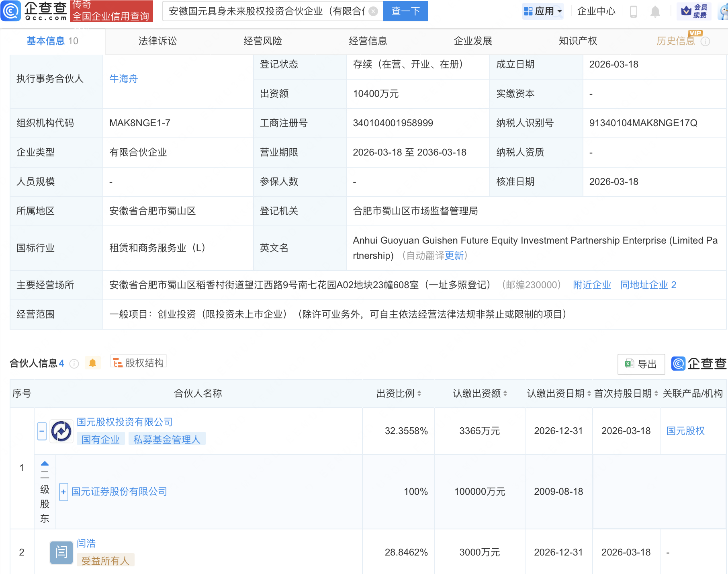Viewport: 728px width, 574px height.
Task: Switch to the 法律诉讼 tab
Action: pos(157,41)
